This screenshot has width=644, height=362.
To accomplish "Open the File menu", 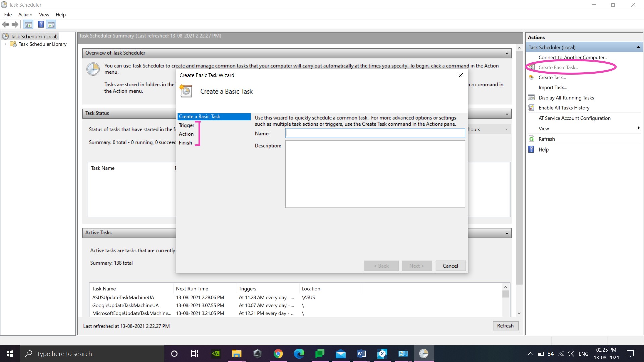I will (8, 14).
